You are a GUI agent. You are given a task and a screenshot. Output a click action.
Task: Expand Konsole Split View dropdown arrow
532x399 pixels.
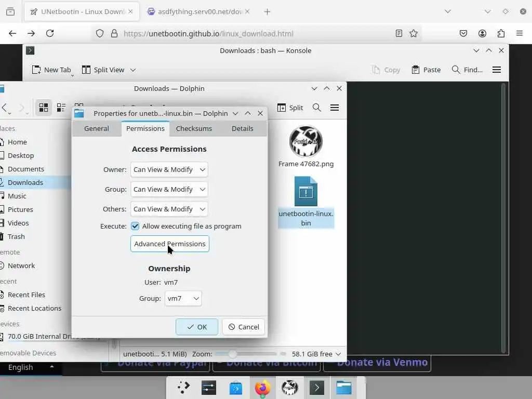pyautogui.click(x=133, y=70)
